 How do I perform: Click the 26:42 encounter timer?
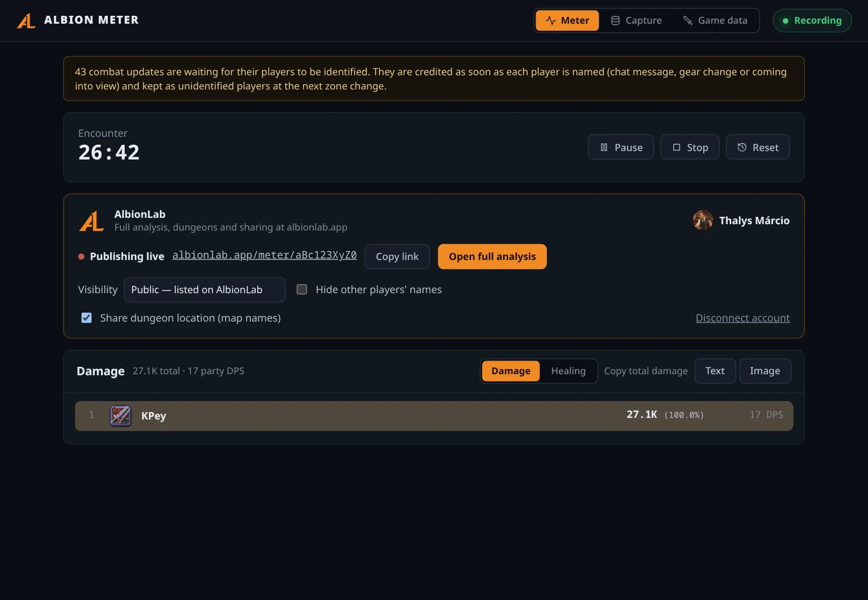(109, 153)
